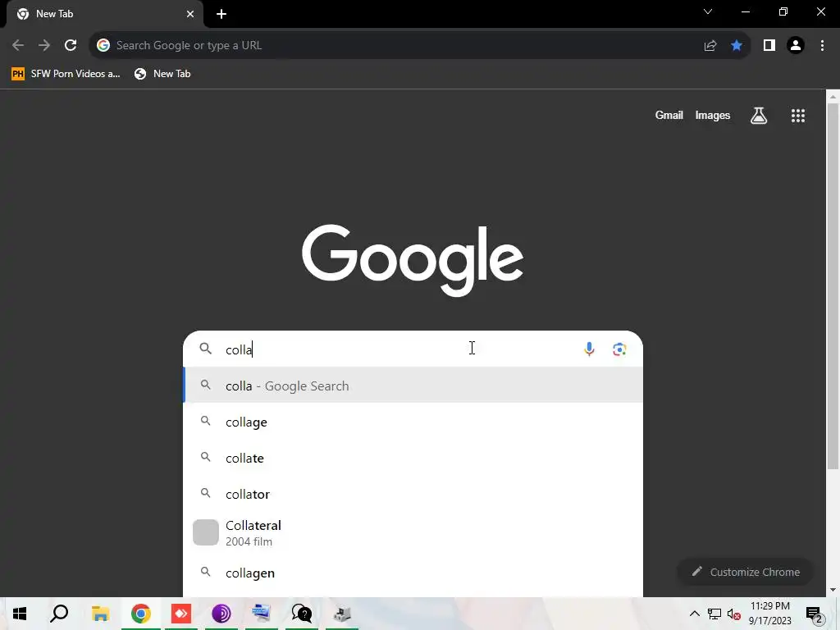Click the page vertical scrollbar
Screen dimensions: 840x630
[833, 286]
